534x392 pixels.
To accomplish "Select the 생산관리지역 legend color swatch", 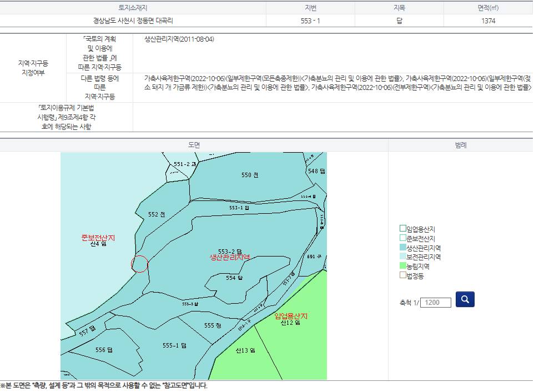I will point(403,247).
